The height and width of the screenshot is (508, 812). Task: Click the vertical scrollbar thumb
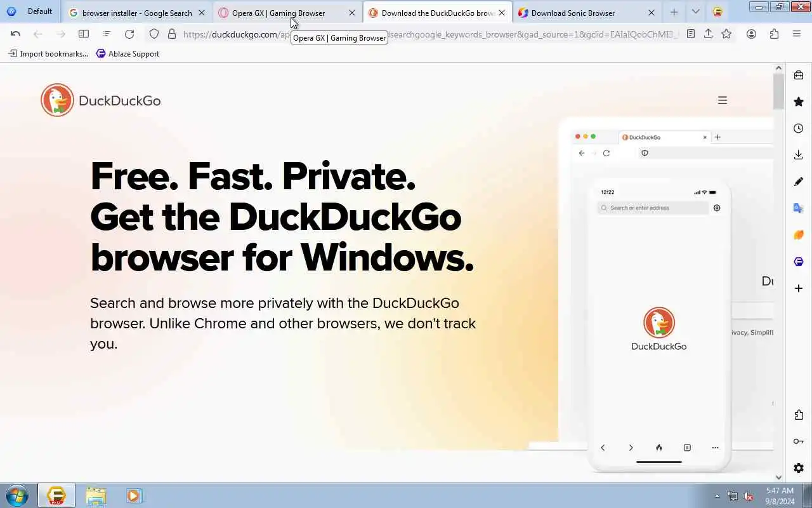point(779,92)
